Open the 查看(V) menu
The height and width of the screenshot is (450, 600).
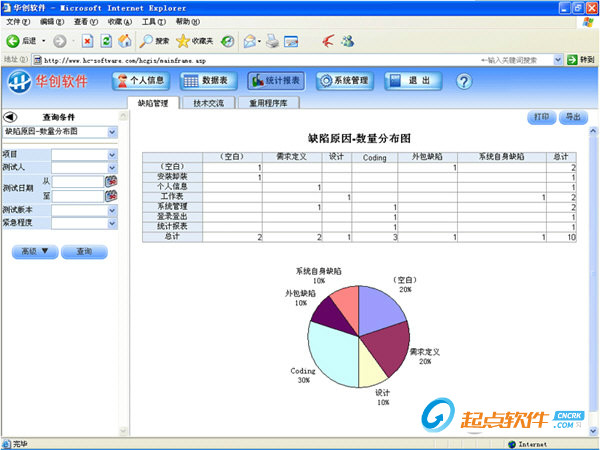(86, 22)
